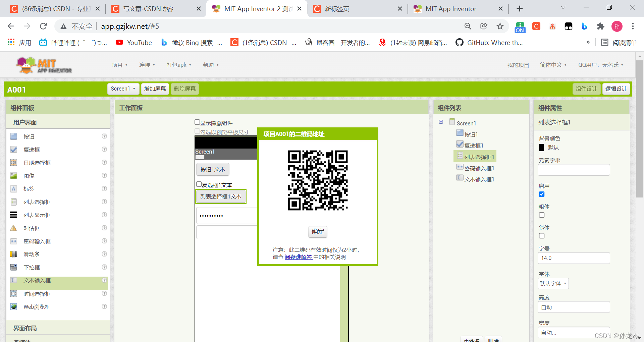The height and width of the screenshot is (342, 644).
Task: Open the 阅疑难解答 link in the dialog
Action: point(299,257)
